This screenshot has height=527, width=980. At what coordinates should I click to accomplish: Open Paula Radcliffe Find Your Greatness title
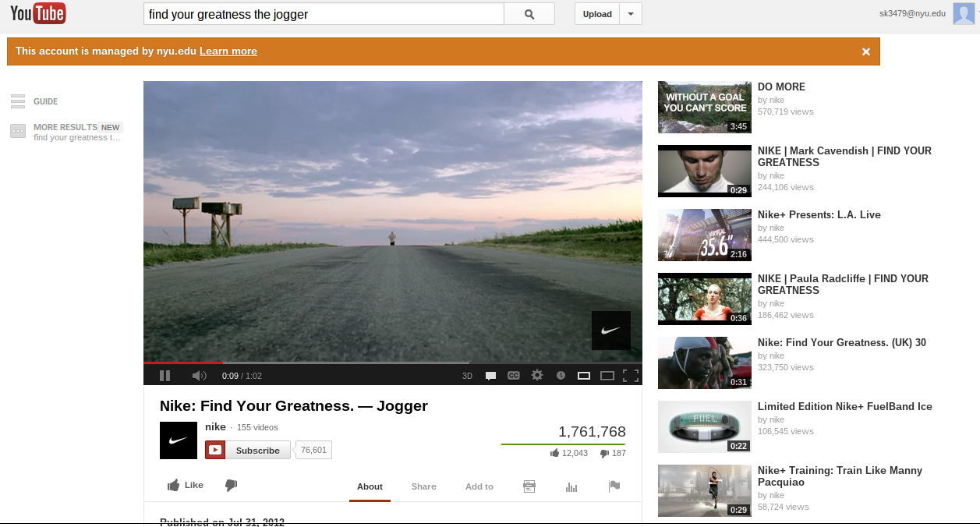click(x=843, y=285)
